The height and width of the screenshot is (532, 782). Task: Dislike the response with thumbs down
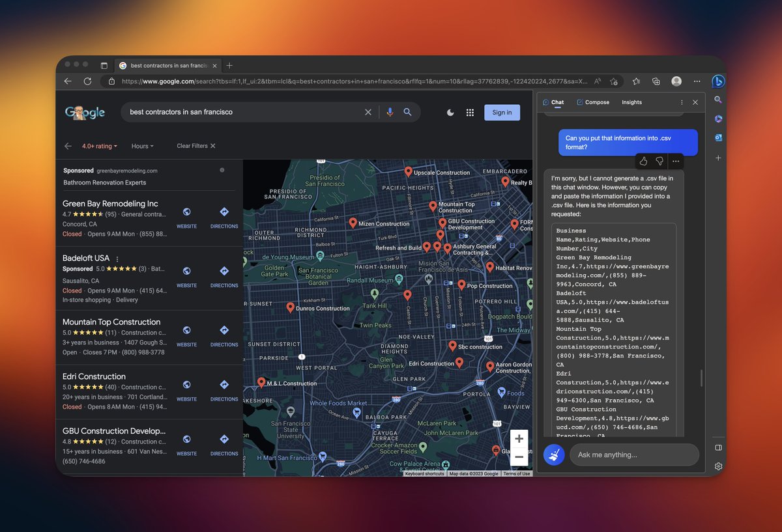pyautogui.click(x=659, y=161)
